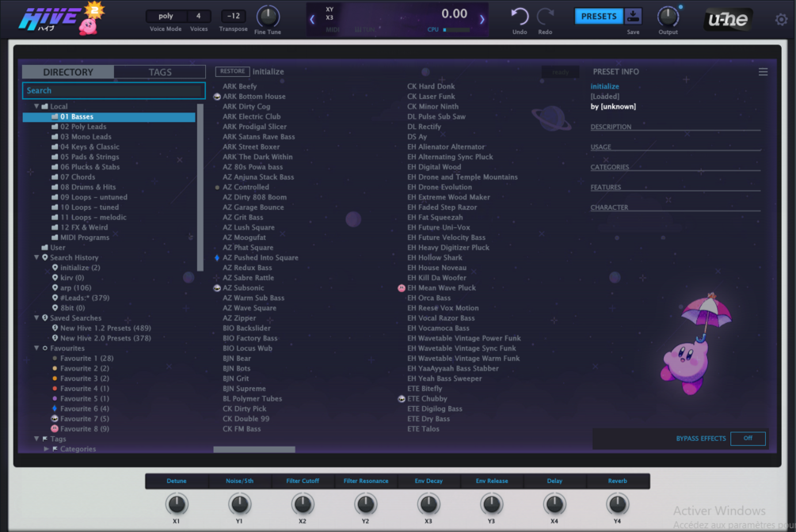The image size is (796, 532).
Task: Load the ETE Chubby preset
Action: [x=427, y=399]
